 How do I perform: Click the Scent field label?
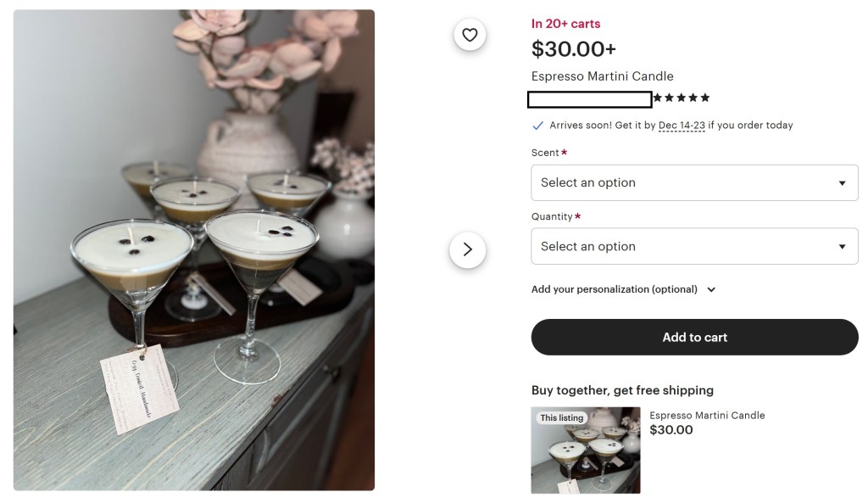point(545,153)
